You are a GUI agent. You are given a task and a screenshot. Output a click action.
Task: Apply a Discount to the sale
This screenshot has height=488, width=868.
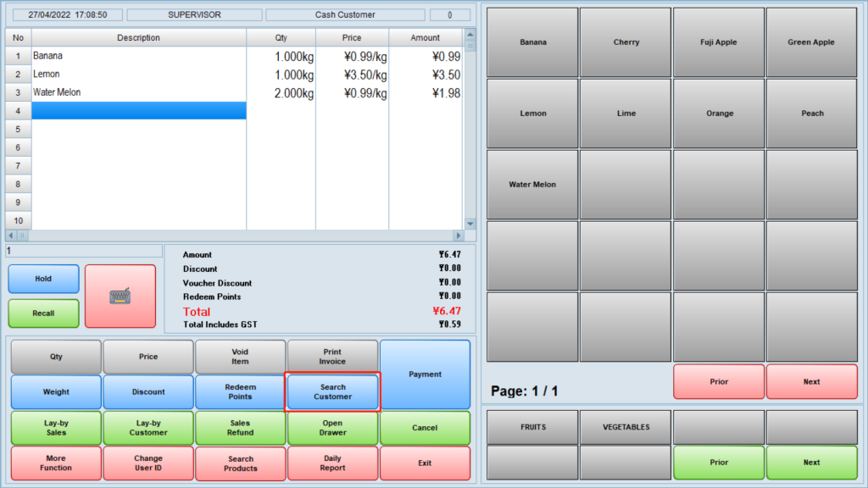click(148, 392)
